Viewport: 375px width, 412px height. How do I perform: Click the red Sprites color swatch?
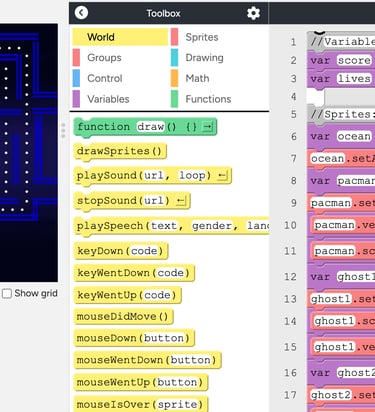tap(174, 37)
